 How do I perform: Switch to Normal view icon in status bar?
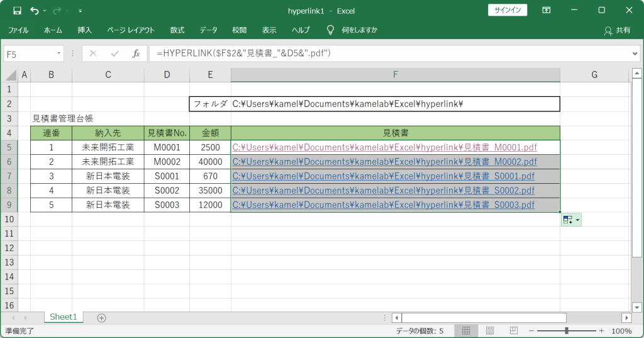tap(466, 330)
